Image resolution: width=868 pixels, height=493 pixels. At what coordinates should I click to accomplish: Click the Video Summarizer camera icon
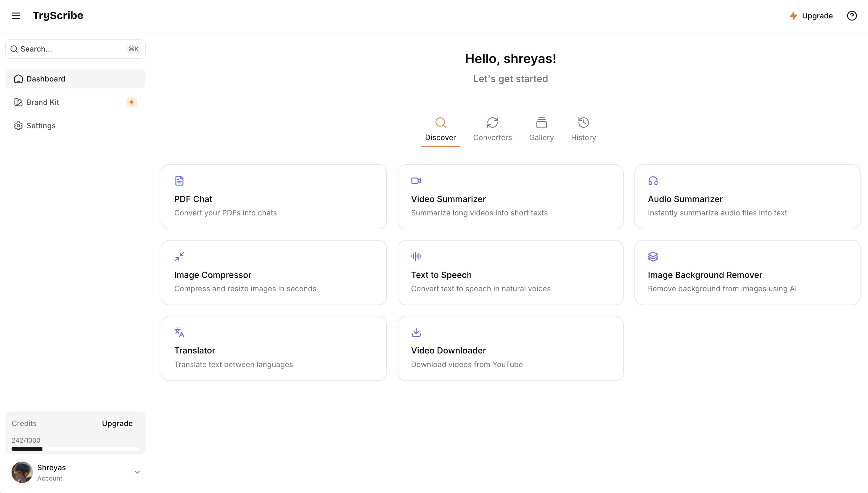(416, 180)
